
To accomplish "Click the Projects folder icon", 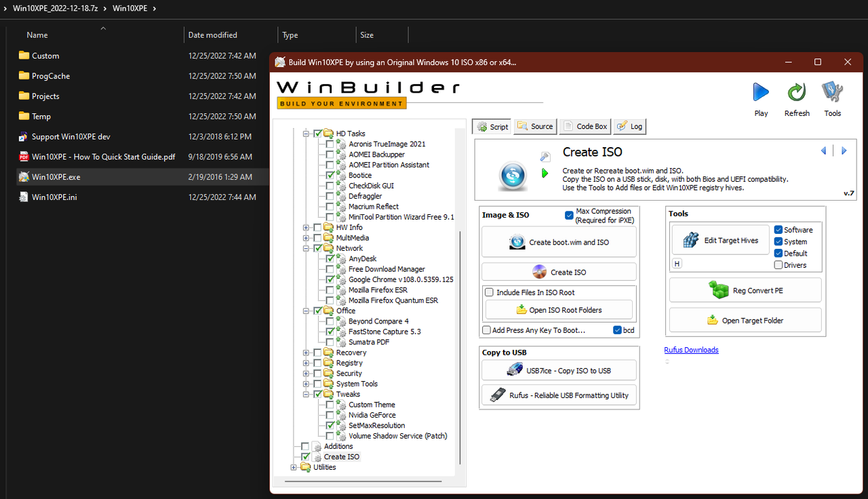I will [x=24, y=96].
